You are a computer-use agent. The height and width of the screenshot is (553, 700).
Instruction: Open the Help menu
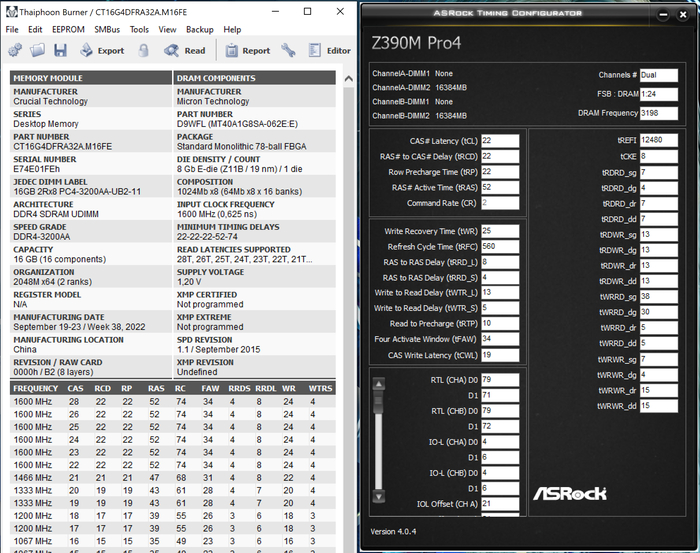232,29
